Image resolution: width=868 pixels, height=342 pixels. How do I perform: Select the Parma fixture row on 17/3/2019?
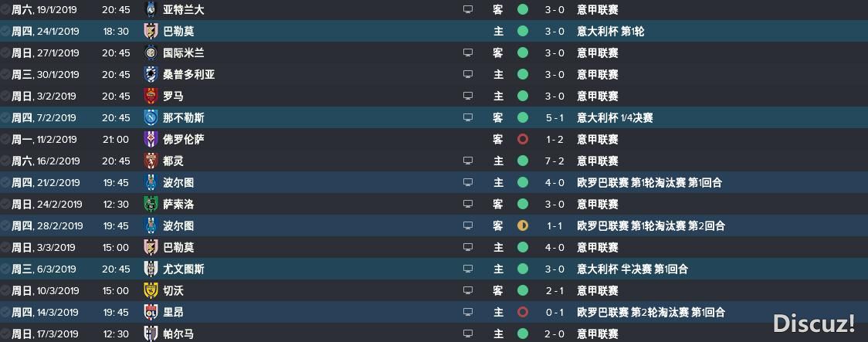click(x=434, y=334)
